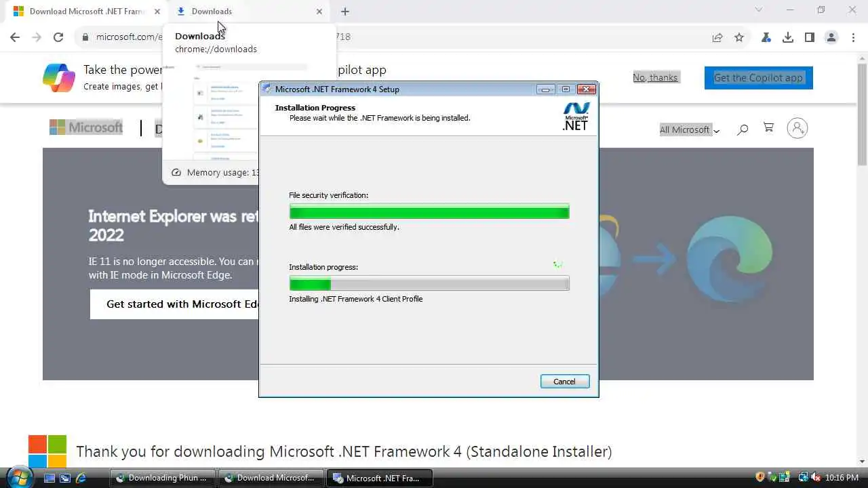Click the security shield tray icon
Image resolution: width=868 pixels, height=488 pixels.
tap(760, 478)
